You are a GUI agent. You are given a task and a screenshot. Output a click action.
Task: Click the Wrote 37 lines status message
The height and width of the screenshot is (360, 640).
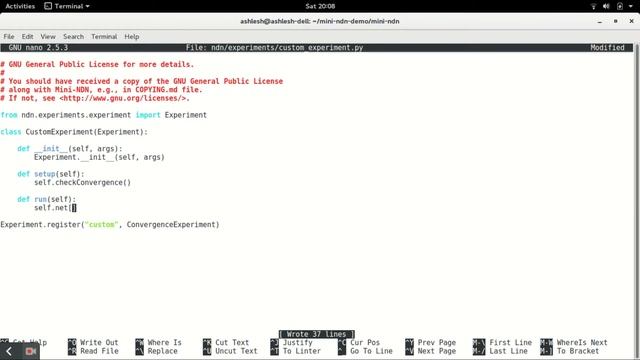[317, 334]
